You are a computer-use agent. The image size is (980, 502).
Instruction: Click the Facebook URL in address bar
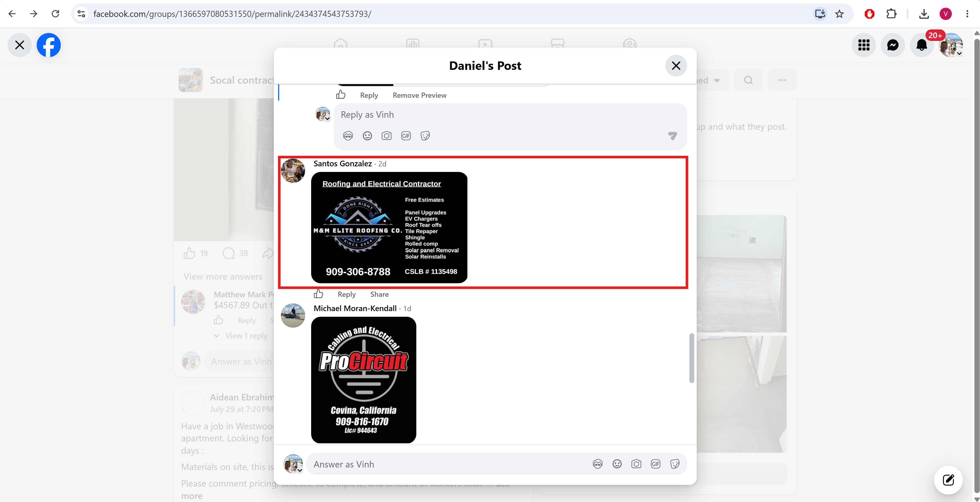(232, 14)
